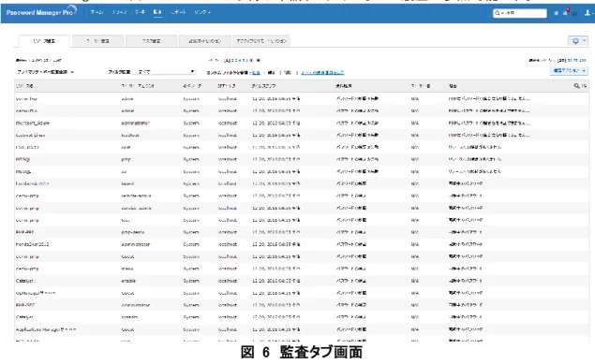The height and width of the screenshot is (364, 595).
Task: Click the magnifier icon in table header
Action: (x=577, y=86)
